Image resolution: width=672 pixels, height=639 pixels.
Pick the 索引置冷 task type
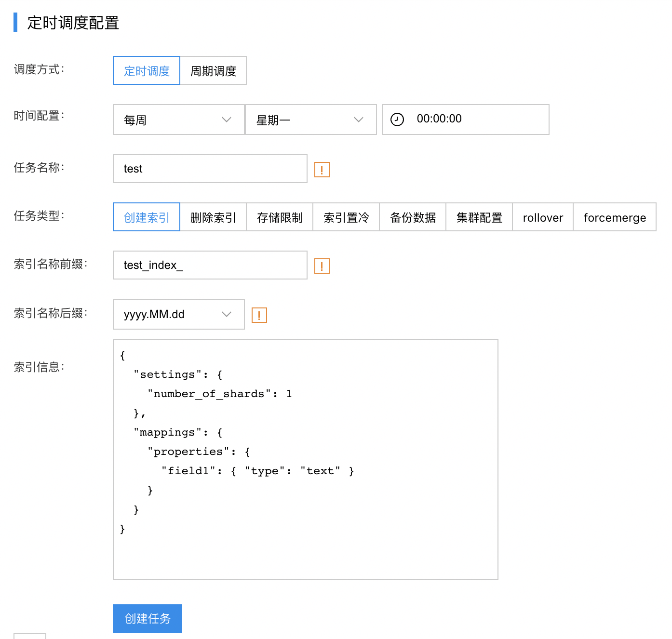pyautogui.click(x=346, y=217)
